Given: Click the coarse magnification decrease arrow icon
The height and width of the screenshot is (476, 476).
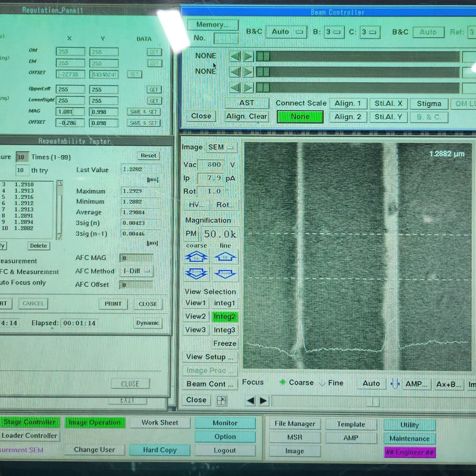Looking at the screenshot, I should tap(198, 273).
